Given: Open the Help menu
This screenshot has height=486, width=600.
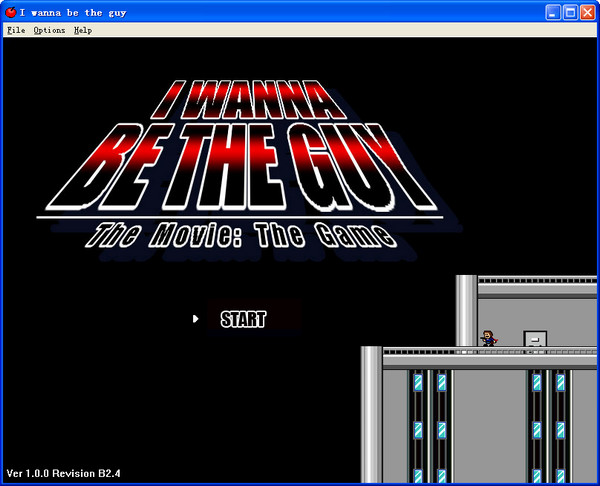Looking at the screenshot, I should (83, 30).
